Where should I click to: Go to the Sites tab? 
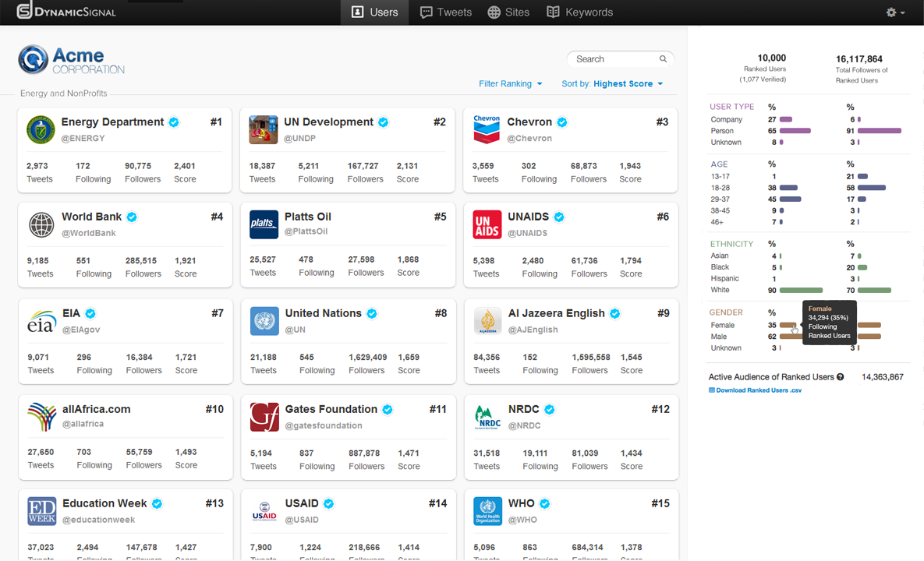point(508,12)
